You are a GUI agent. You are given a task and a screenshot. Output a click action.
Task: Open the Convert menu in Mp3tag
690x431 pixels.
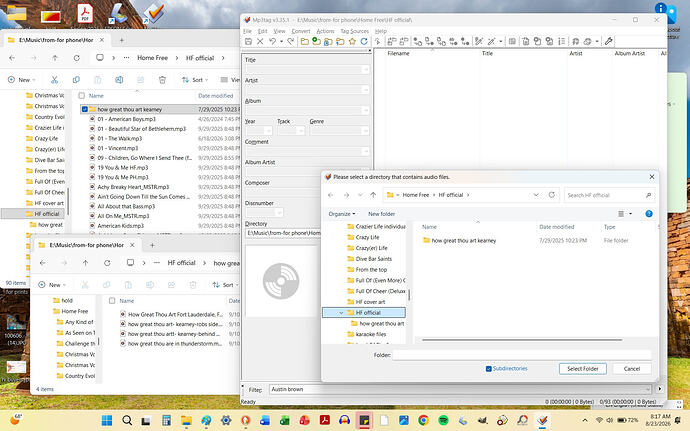301,31
